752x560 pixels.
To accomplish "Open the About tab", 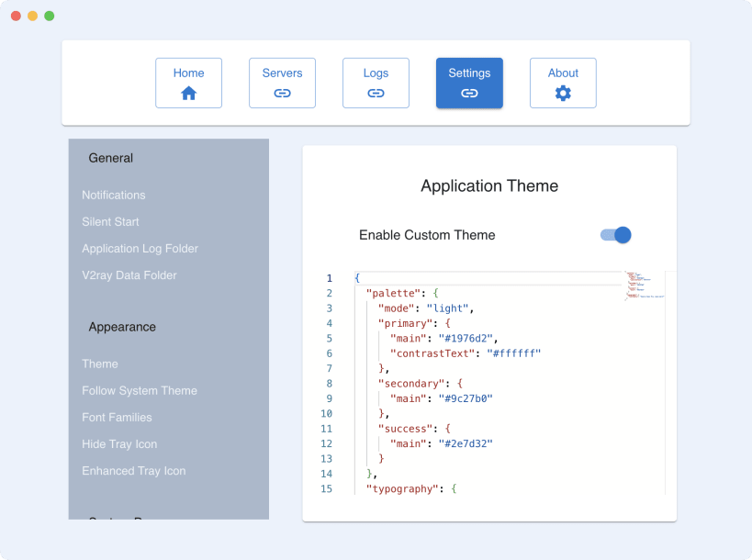I will point(563,83).
